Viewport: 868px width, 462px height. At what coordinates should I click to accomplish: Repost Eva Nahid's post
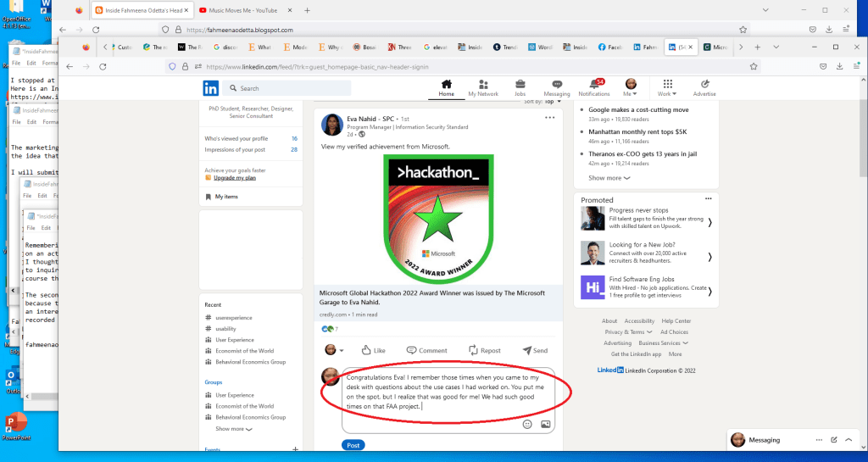[x=484, y=350]
